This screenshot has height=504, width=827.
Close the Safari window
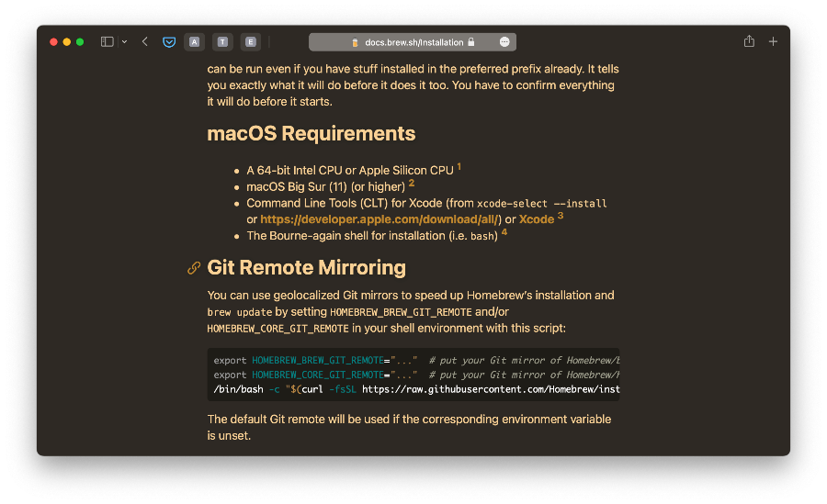tap(54, 41)
